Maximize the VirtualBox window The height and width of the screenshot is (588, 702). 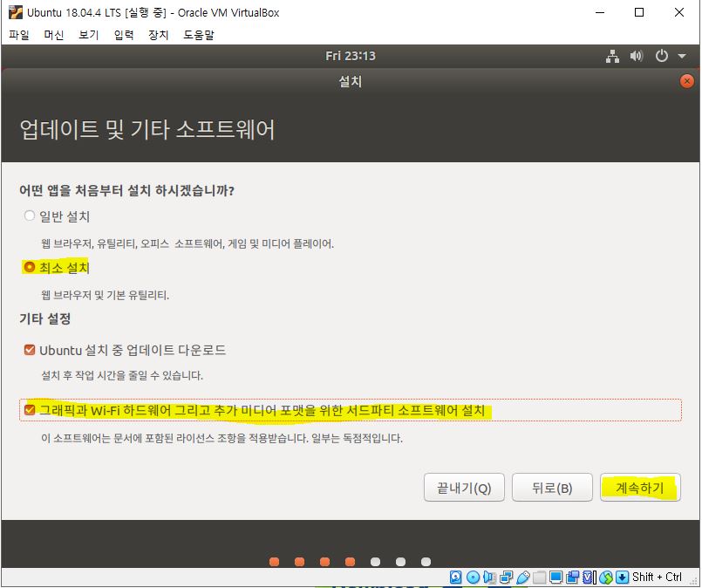click(639, 12)
